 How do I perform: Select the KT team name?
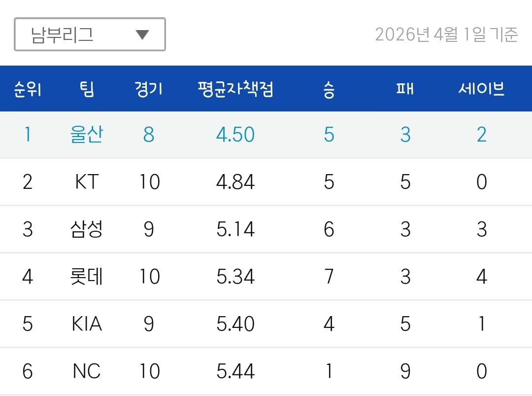click(x=87, y=181)
